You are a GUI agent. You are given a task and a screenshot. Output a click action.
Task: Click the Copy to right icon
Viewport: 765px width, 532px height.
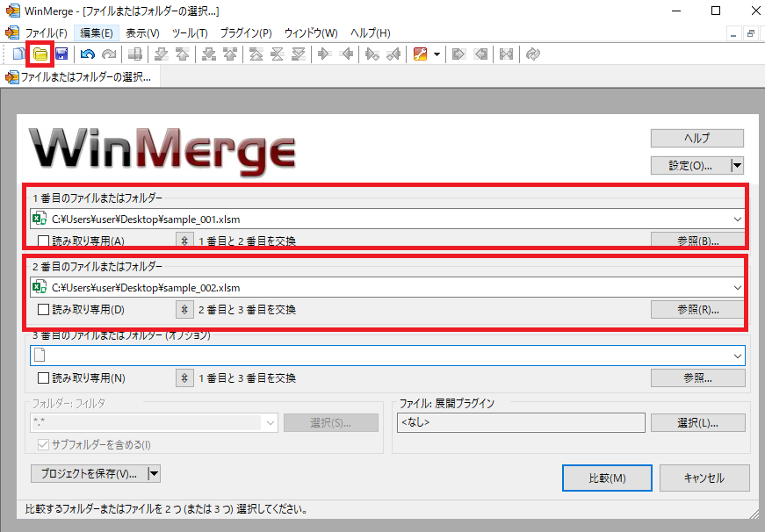tap(323, 54)
